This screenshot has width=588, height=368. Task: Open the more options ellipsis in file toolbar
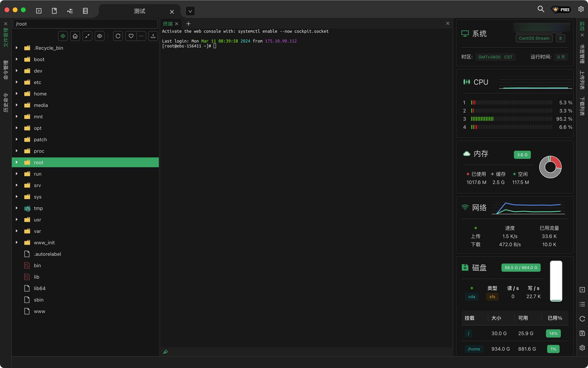[x=141, y=36]
